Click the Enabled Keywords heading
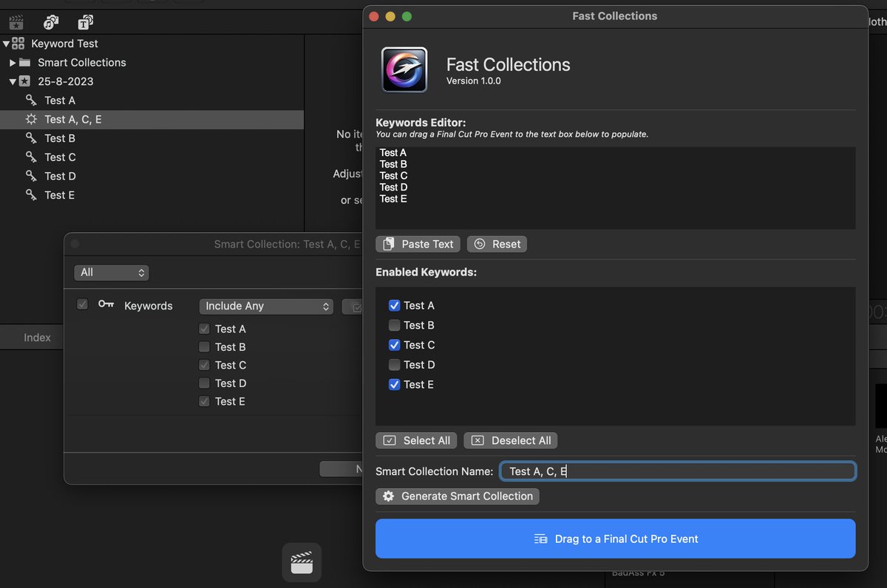The width and height of the screenshot is (887, 588). [426, 272]
